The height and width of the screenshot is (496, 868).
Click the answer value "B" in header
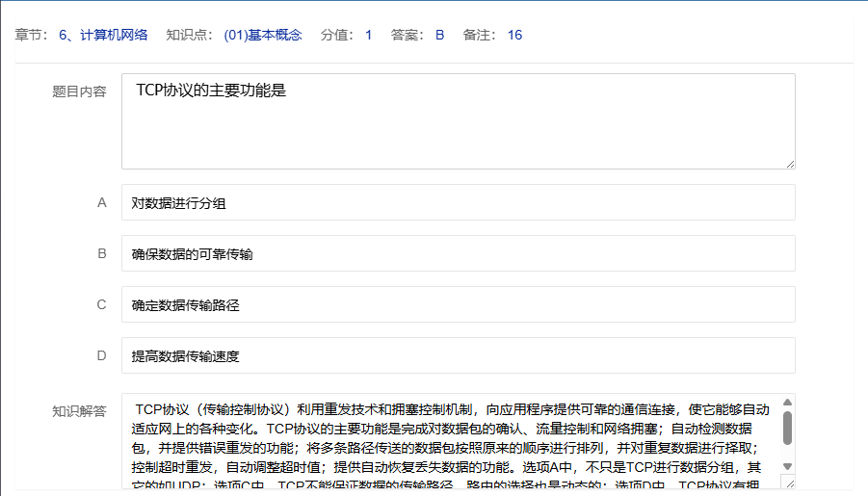pos(439,36)
